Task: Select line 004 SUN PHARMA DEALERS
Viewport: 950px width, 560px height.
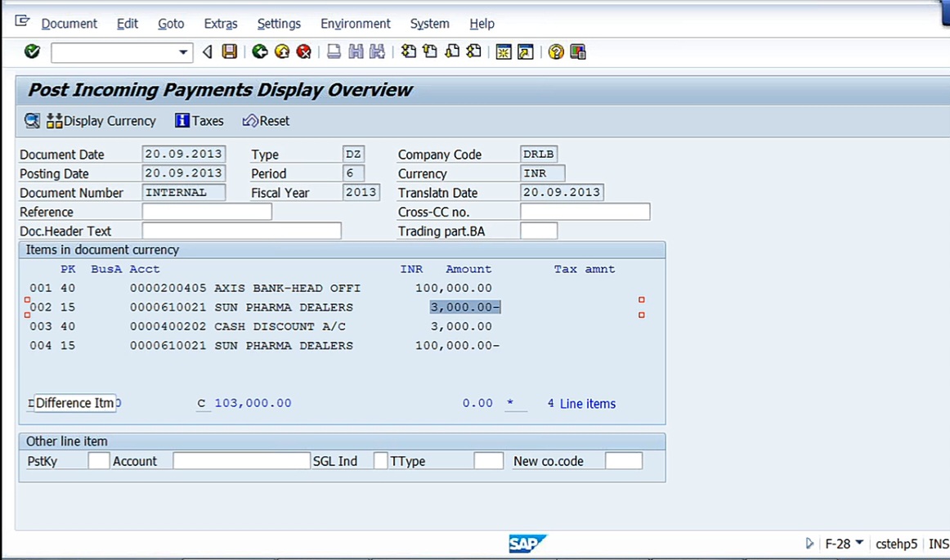Action: (265, 346)
